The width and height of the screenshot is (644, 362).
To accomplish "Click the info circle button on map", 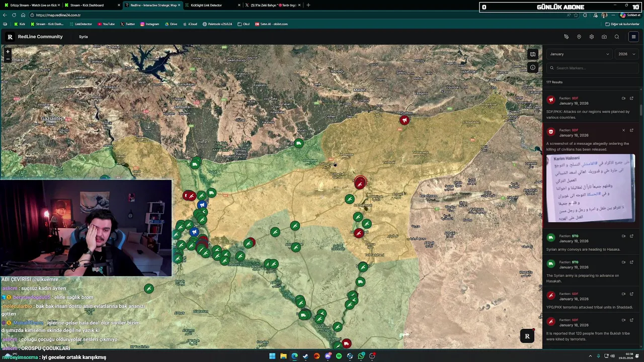I will 532,67.
